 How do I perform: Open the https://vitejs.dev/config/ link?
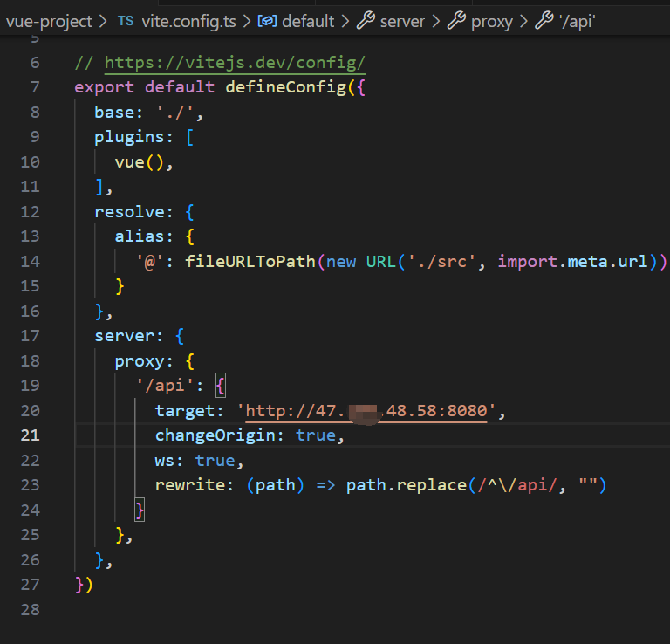tap(235, 63)
